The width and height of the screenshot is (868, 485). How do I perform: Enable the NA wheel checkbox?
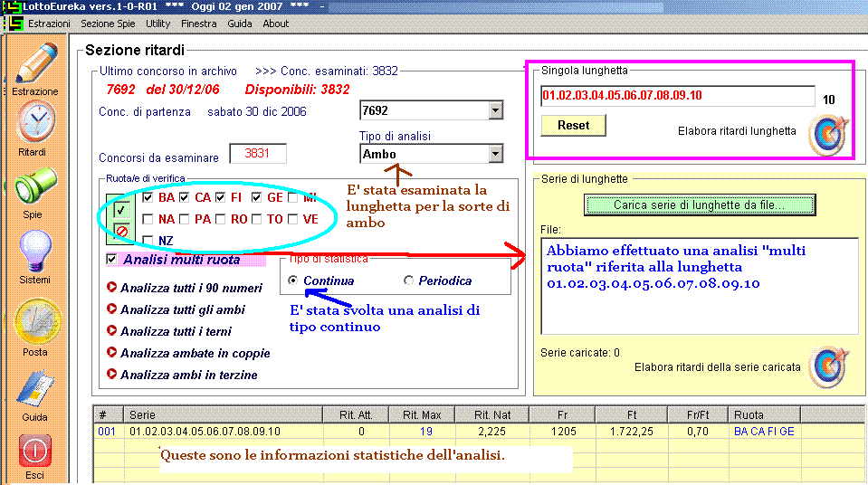point(148,219)
